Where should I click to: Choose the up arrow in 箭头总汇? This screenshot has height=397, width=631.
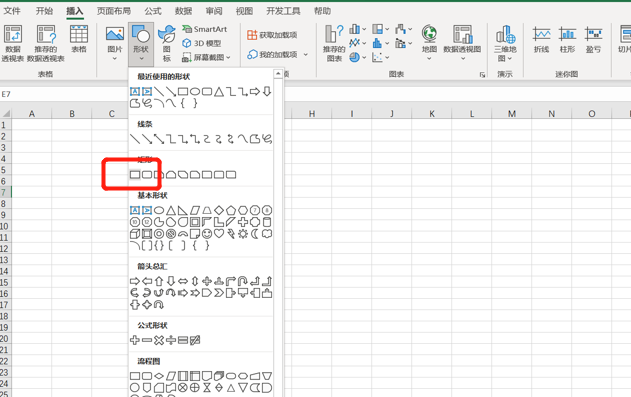159,281
